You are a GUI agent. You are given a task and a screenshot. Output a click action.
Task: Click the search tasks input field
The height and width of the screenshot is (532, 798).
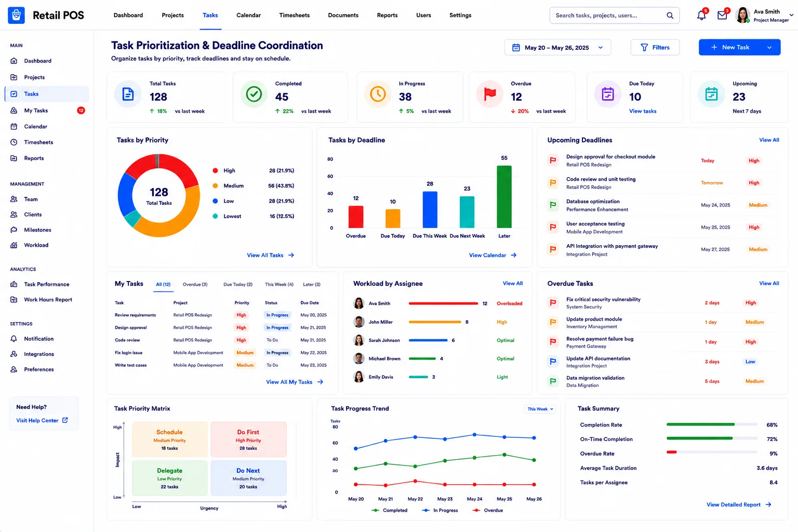[608, 16]
